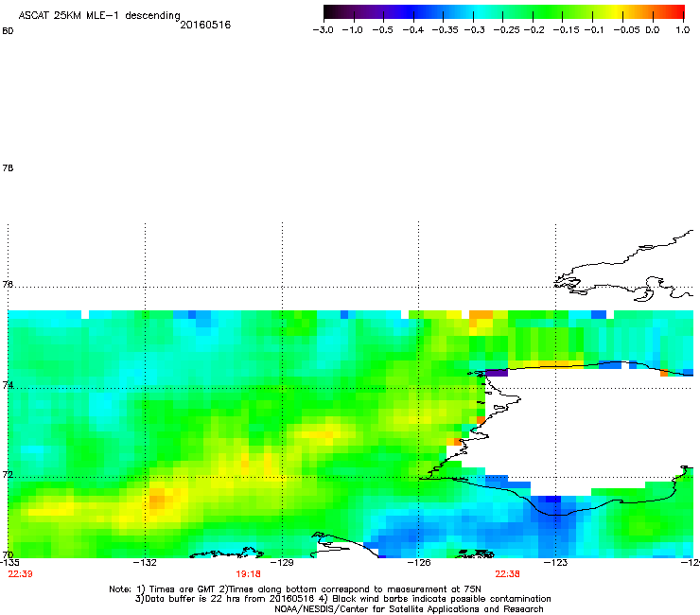Click the -0.05 color bar label
The height and width of the screenshot is (615, 700).
(627, 30)
